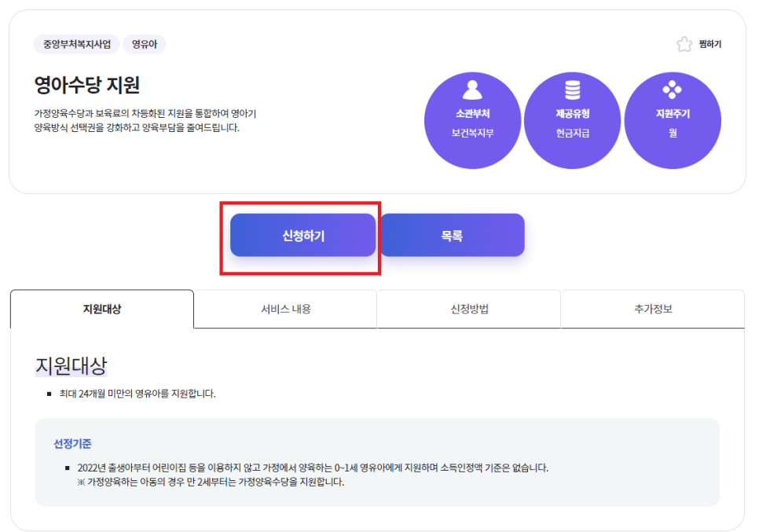Image resolution: width=759 pixels, height=532 pixels.
Task: Click the 신청하기 button
Action: pos(302,234)
